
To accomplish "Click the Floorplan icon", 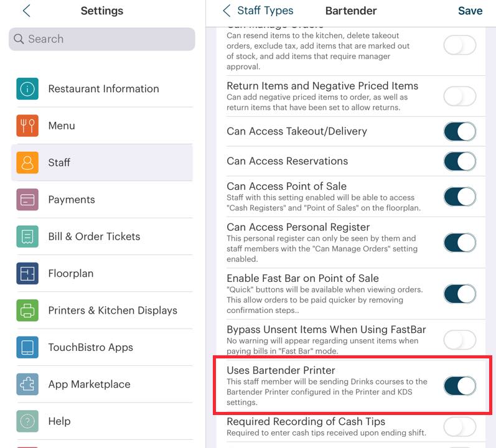I will (27, 273).
